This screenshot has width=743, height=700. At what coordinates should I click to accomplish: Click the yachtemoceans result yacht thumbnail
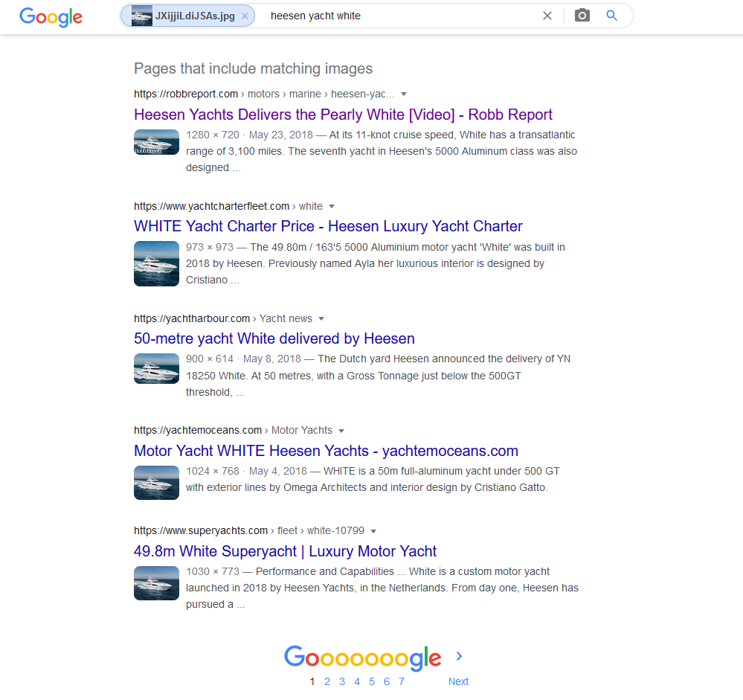tap(156, 483)
